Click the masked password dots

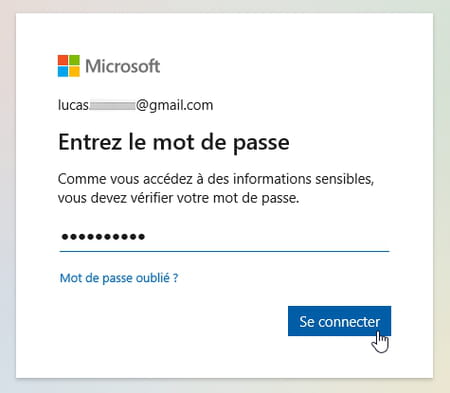pos(103,237)
